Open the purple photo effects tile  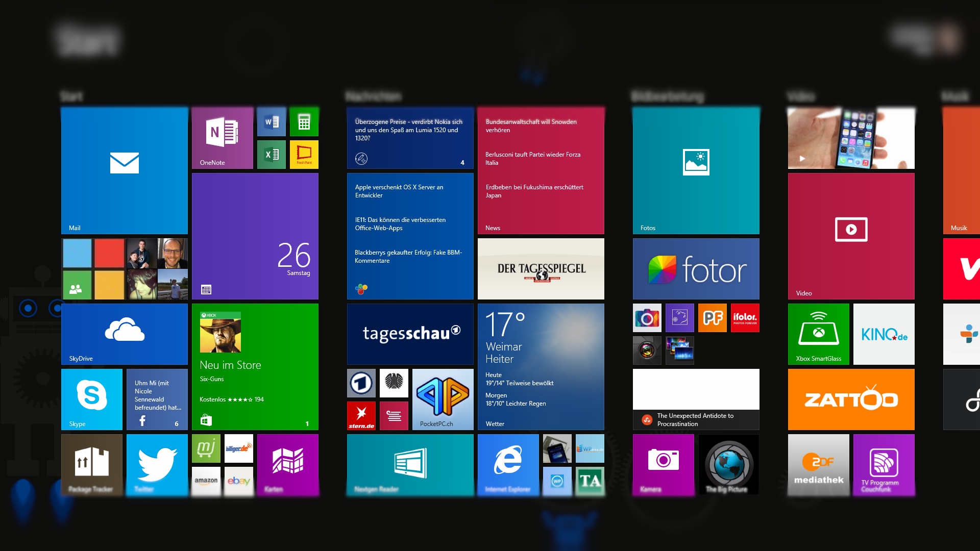(x=680, y=318)
